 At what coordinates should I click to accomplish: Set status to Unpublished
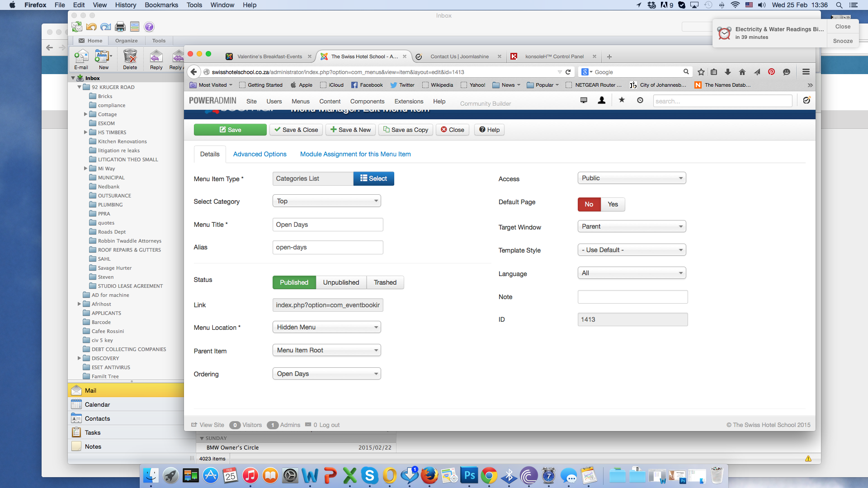pos(341,282)
